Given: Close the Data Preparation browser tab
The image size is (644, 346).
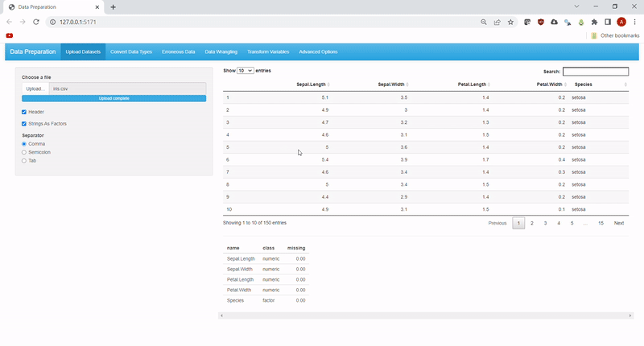Looking at the screenshot, I should point(97,7).
